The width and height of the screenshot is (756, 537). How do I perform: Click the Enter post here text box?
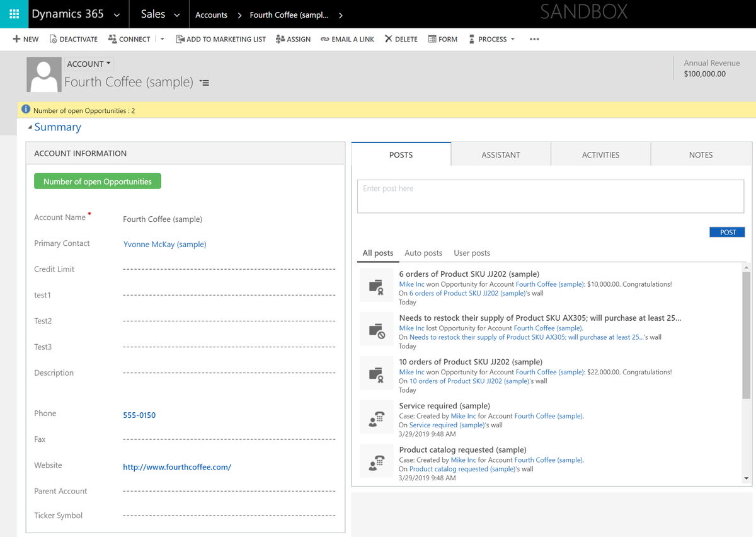pyautogui.click(x=551, y=197)
